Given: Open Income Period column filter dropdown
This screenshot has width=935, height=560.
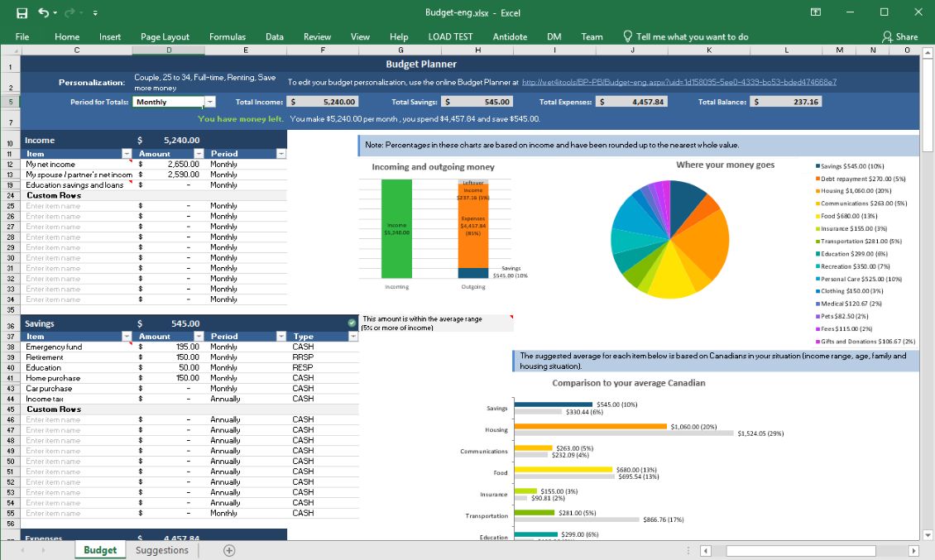Looking at the screenshot, I should pos(280,154).
